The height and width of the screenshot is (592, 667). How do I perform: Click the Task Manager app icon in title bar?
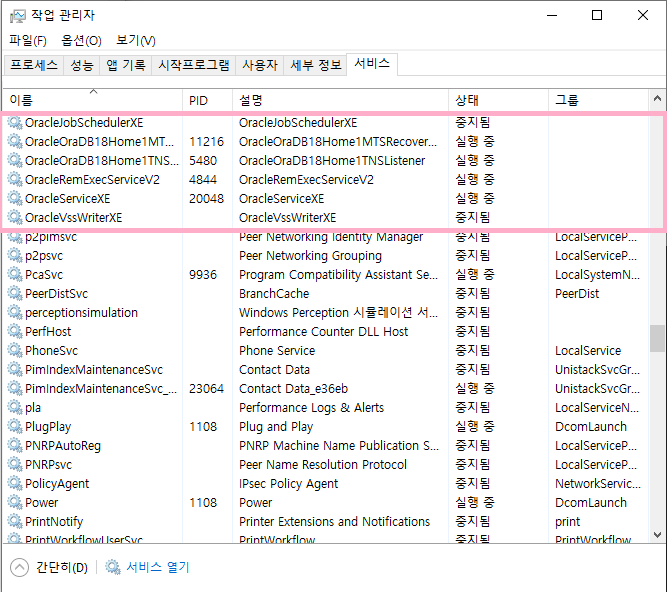(18, 16)
